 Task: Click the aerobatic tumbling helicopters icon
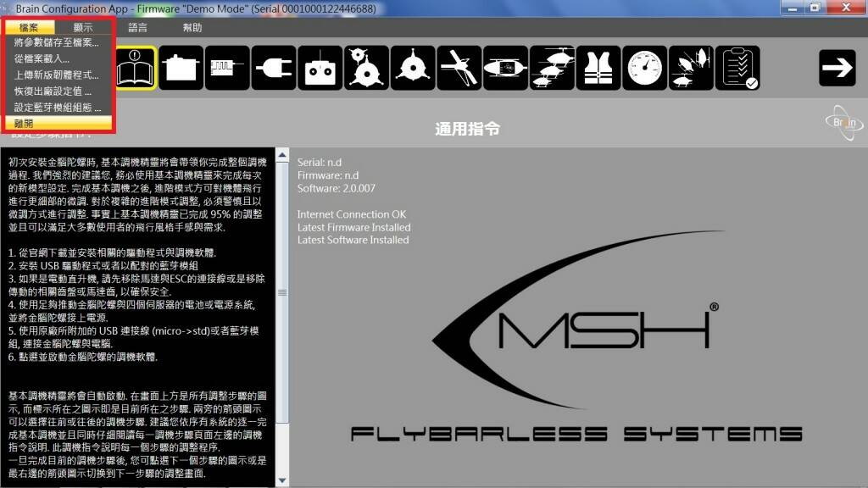click(x=692, y=68)
